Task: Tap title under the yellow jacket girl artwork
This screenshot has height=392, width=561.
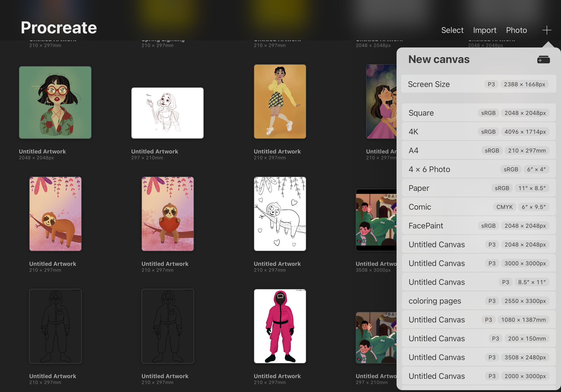Action: point(277,152)
